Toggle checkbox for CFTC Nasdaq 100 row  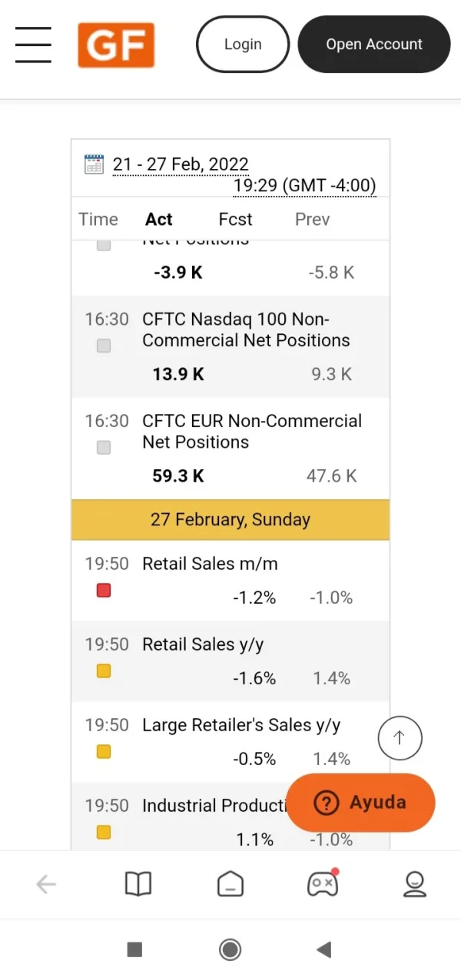pos(104,346)
